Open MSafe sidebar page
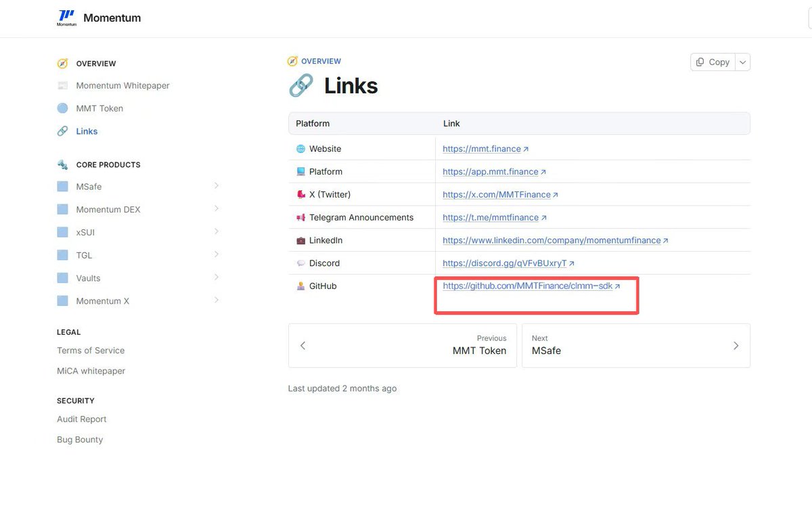This screenshot has width=812, height=525. click(x=89, y=187)
